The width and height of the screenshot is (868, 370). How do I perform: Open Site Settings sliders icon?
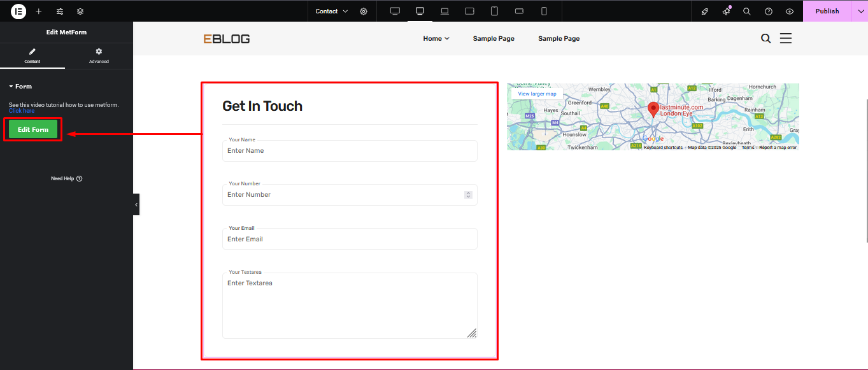(x=60, y=11)
